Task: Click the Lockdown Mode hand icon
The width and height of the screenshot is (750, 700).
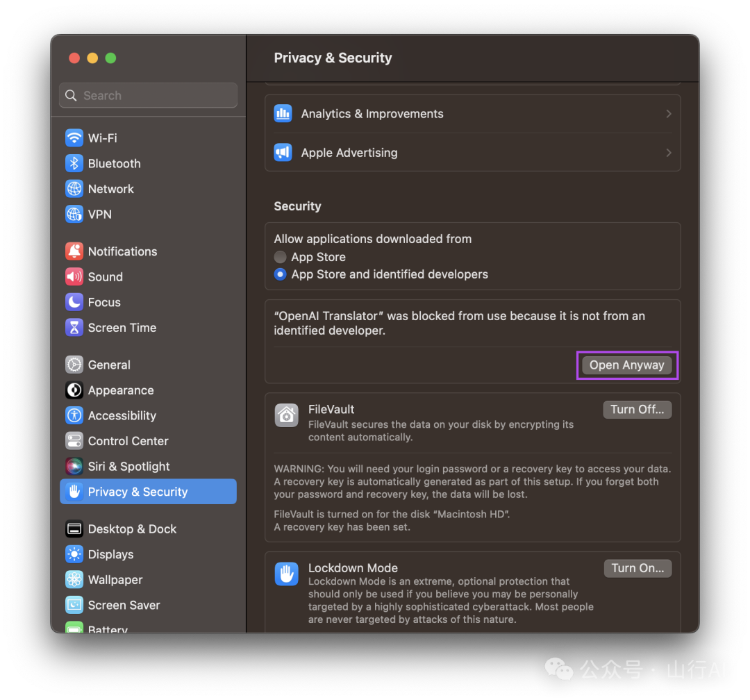Action: coord(286,573)
